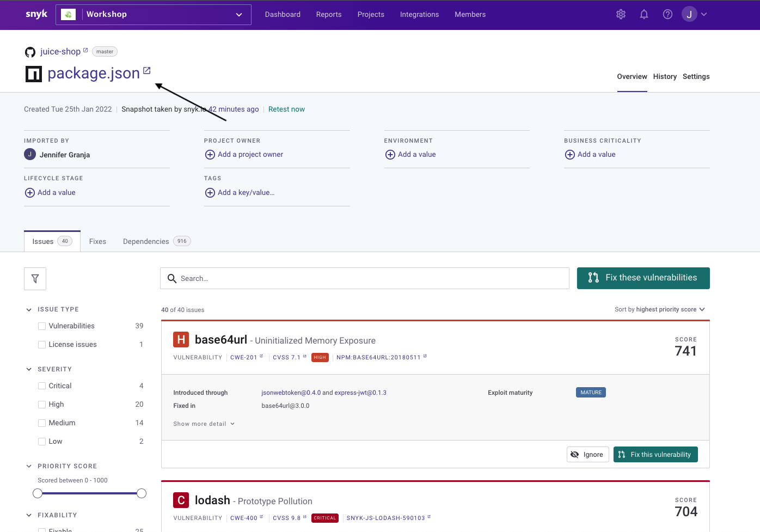Click plus icon under Lifecycle Stage

[30, 193]
